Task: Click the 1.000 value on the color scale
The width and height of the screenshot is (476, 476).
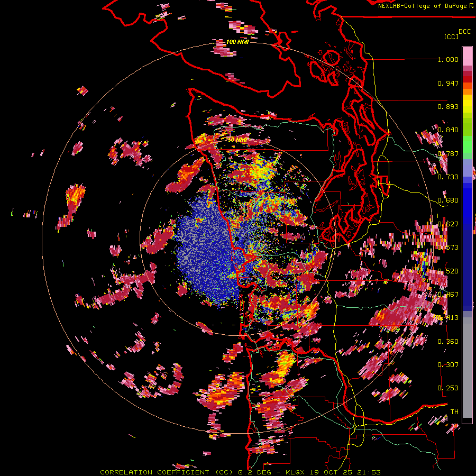Action: click(448, 59)
